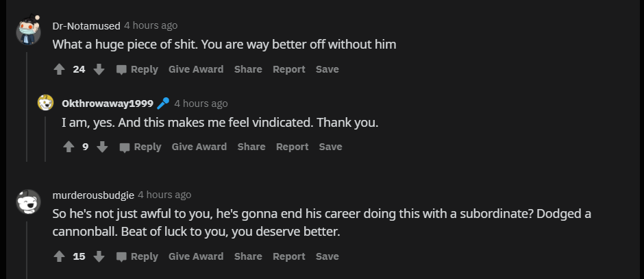The image size is (644, 279).
Task: Collapse Dr-Notamused's comment thread line
Action: point(27,107)
